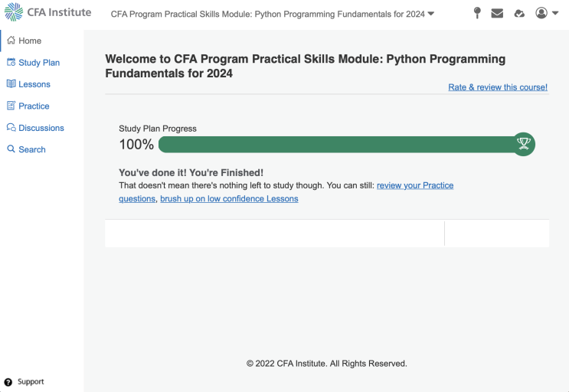Click the green Study Plan progress bar
The height and width of the screenshot is (392, 569).
tap(335, 144)
